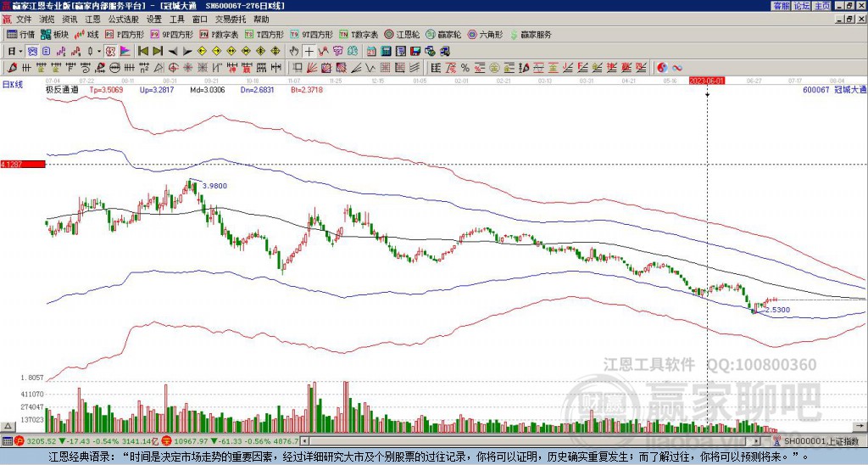Open the 论坛 forum link
The image size is (868, 465).
[801, 6]
